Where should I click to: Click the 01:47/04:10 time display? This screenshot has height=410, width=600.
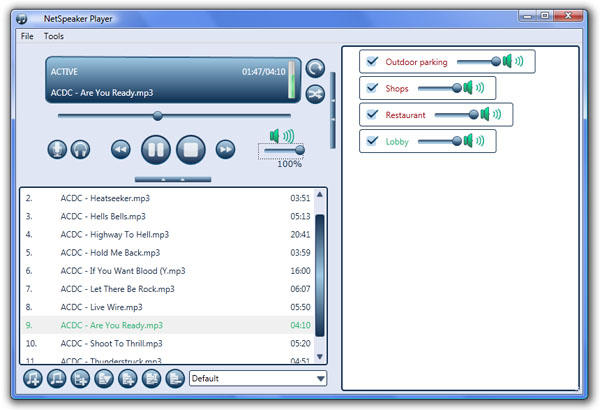coord(264,72)
